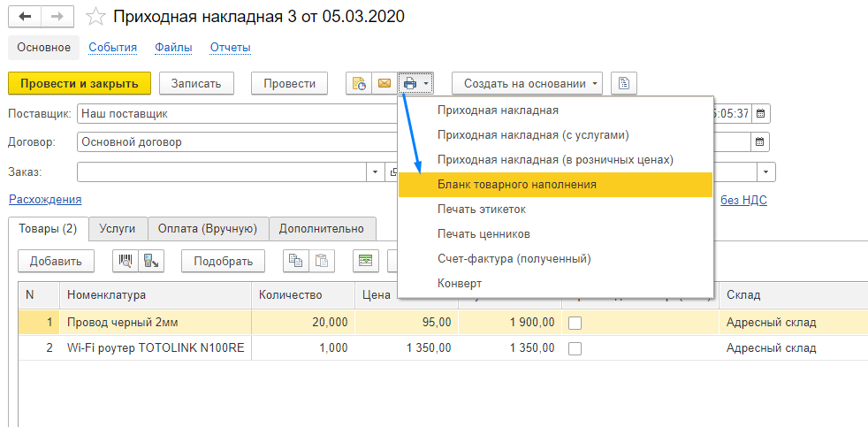Select Печать этикеток from the menu

[555, 210]
